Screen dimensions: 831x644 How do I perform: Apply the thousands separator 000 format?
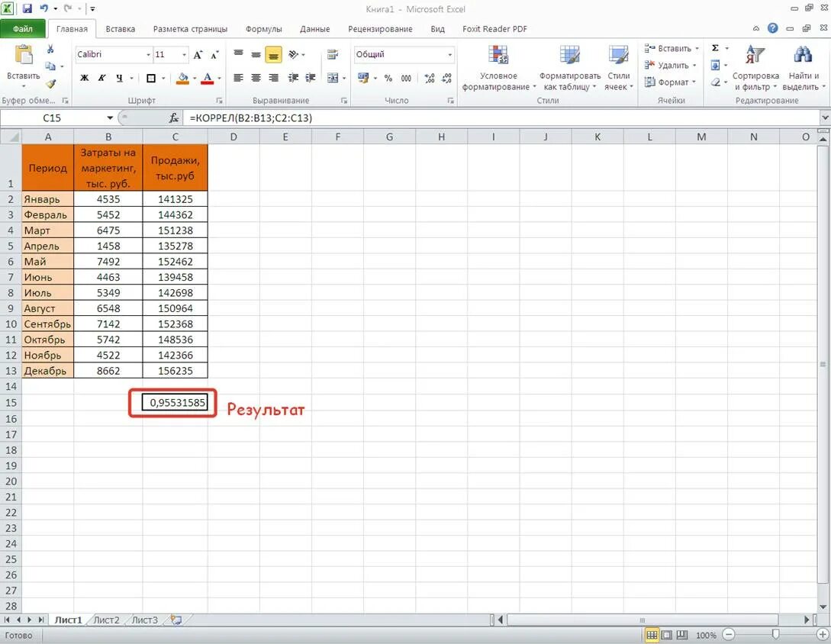point(406,79)
